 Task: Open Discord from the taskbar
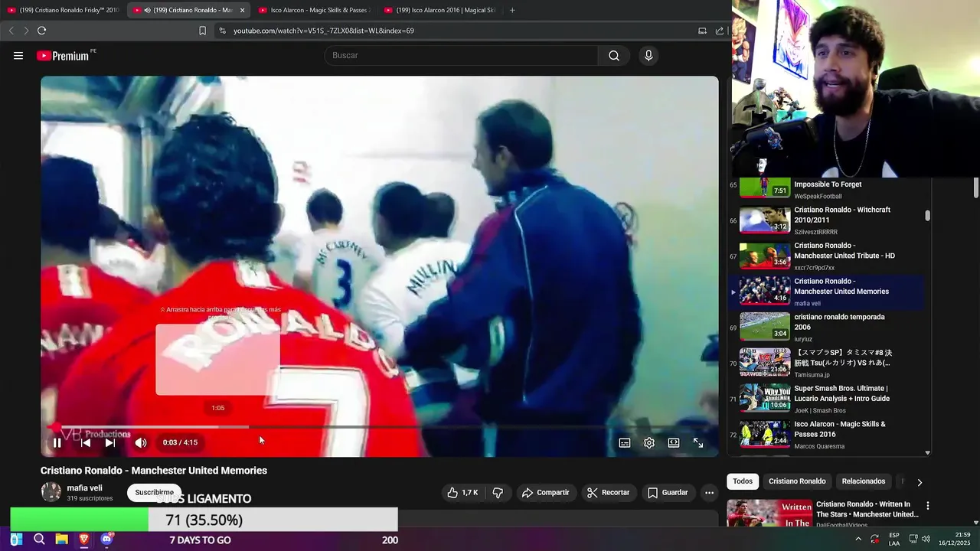click(x=106, y=540)
